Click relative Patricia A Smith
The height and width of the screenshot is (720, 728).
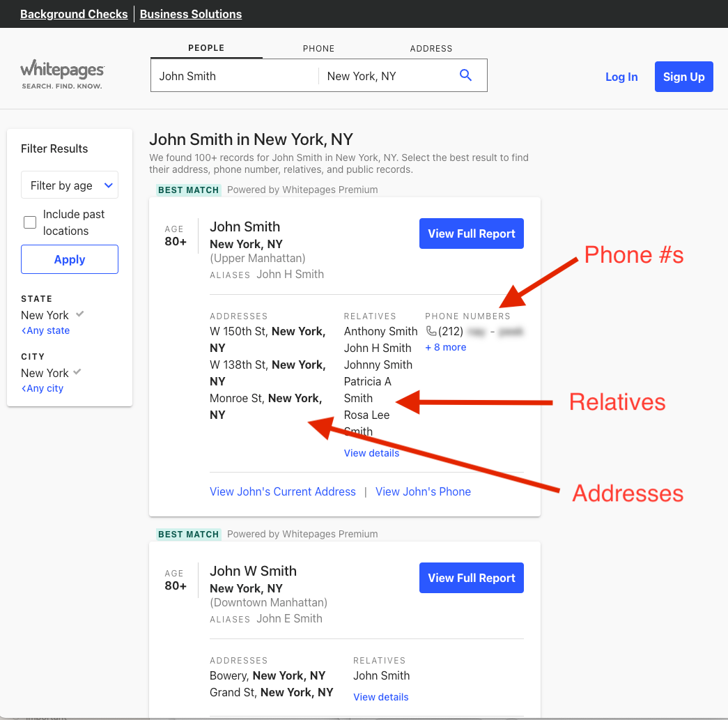[368, 390]
